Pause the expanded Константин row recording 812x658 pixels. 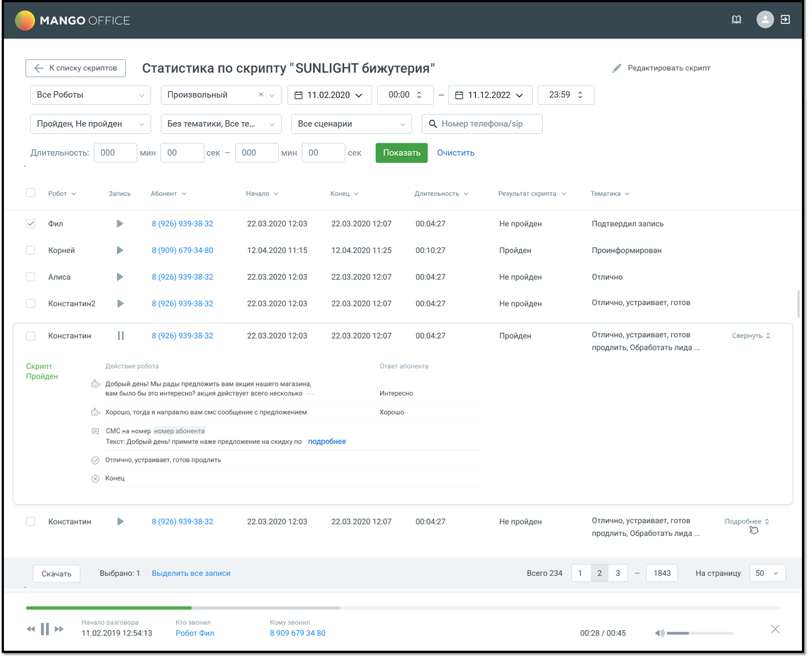120,335
